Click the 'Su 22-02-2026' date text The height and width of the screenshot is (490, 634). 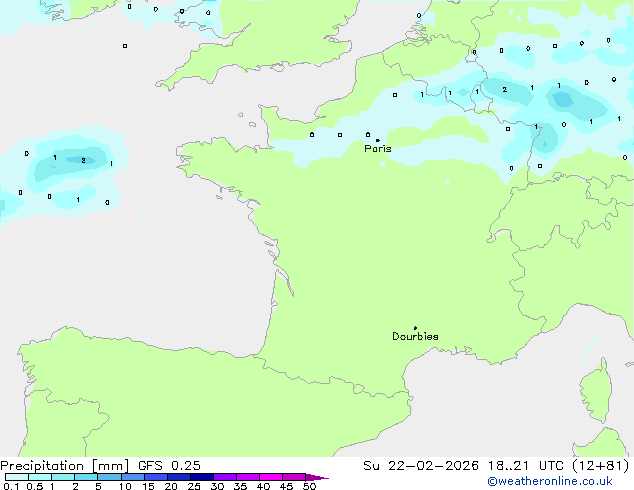pos(421,466)
